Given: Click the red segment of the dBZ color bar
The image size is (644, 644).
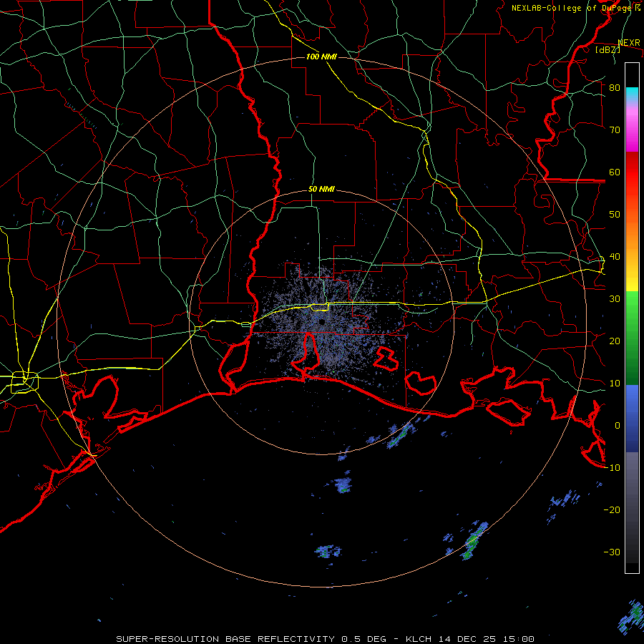Looking at the screenshot, I should coord(632,172).
